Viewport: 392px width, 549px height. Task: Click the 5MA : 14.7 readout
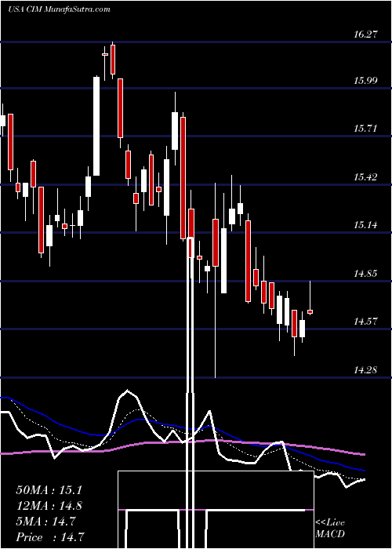(45, 522)
